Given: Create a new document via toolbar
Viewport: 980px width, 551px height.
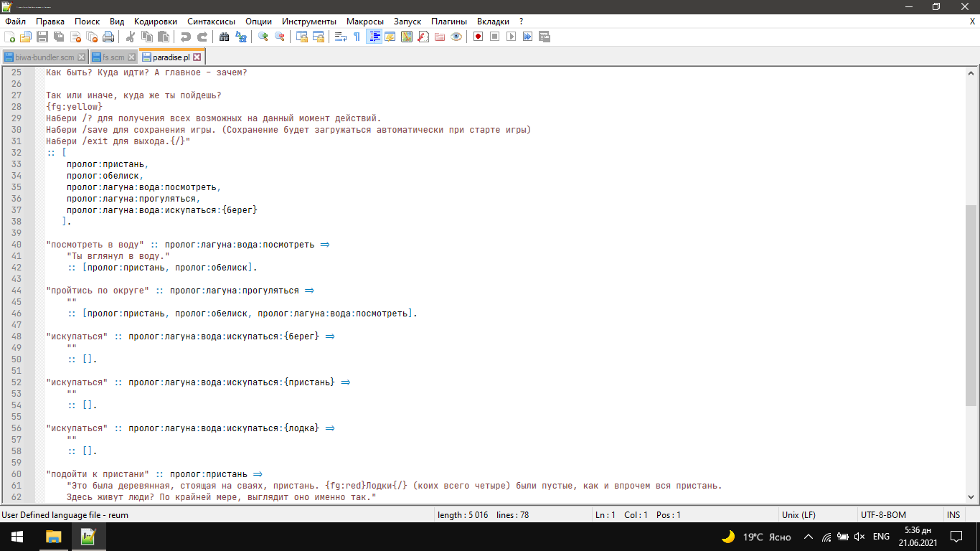Looking at the screenshot, I should [10, 37].
